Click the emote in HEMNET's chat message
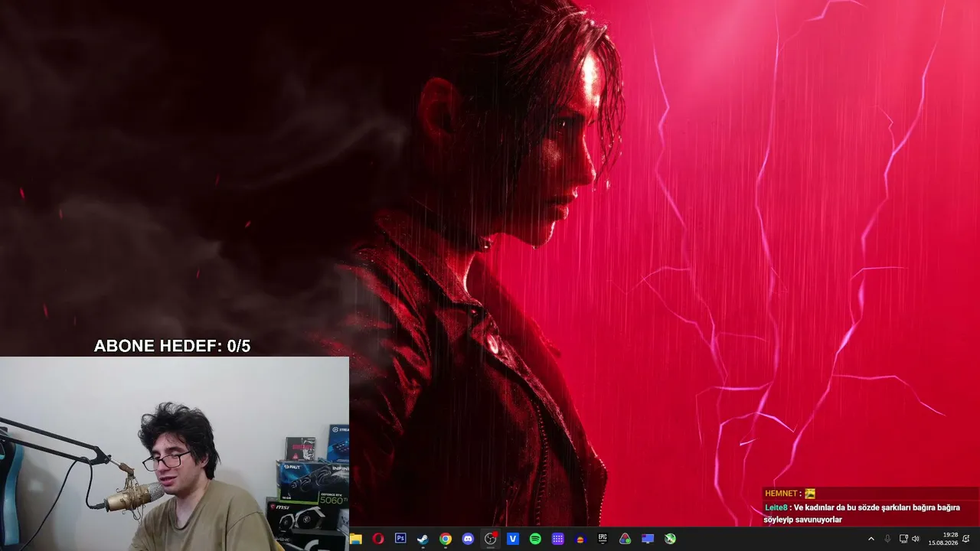 click(810, 494)
